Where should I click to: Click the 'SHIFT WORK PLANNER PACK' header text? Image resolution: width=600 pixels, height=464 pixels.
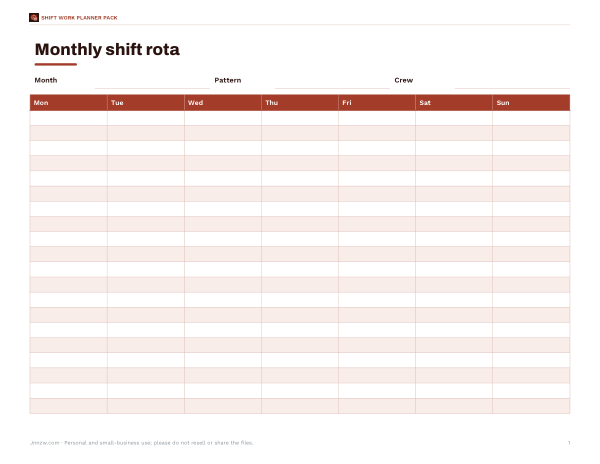coord(79,18)
